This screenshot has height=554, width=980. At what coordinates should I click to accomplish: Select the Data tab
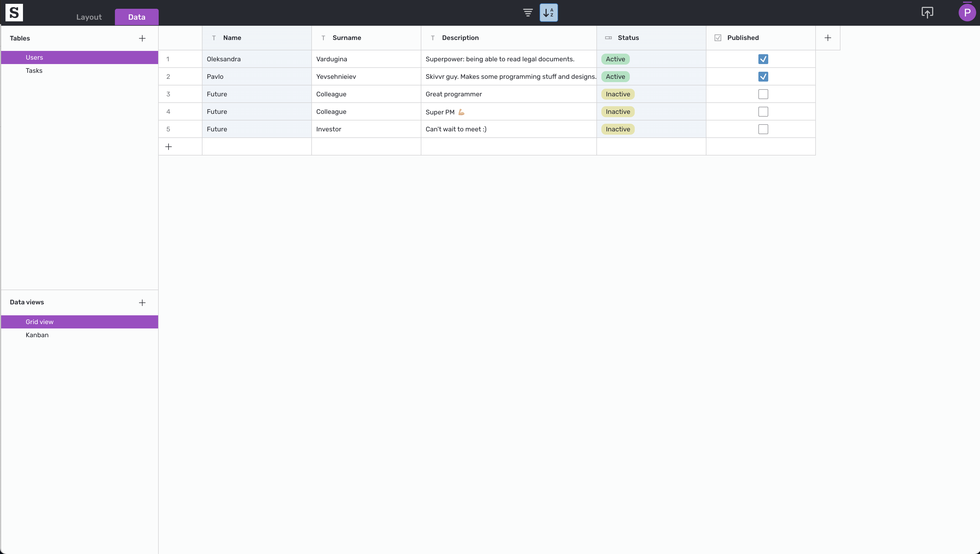tap(137, 17)
